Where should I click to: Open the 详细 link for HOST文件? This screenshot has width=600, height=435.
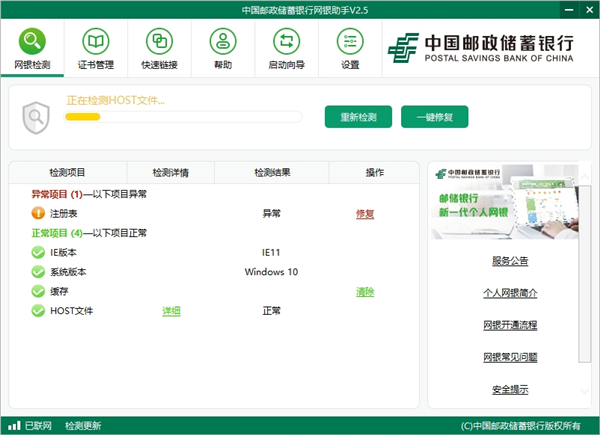pyautogui.click(x=172, y=311)
